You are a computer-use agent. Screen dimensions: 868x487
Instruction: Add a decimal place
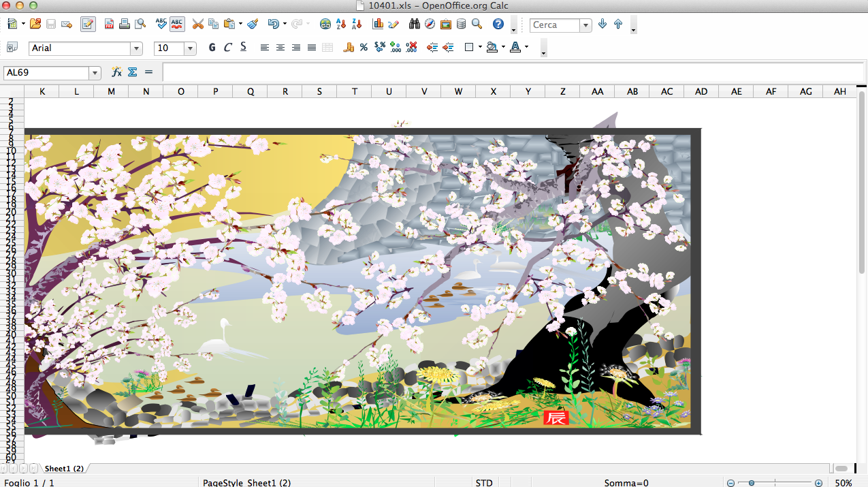(x=396, y=48)
